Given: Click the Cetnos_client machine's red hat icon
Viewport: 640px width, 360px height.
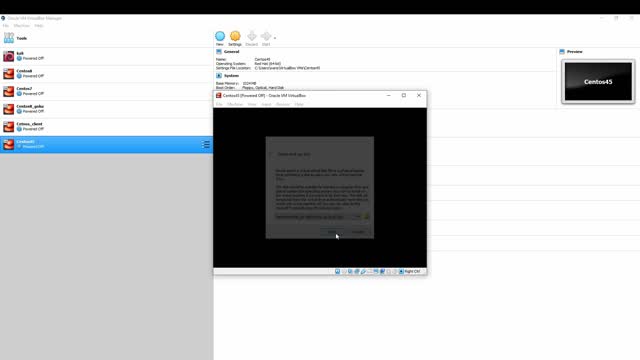Looking at the screenshot, I should (9, 126).
